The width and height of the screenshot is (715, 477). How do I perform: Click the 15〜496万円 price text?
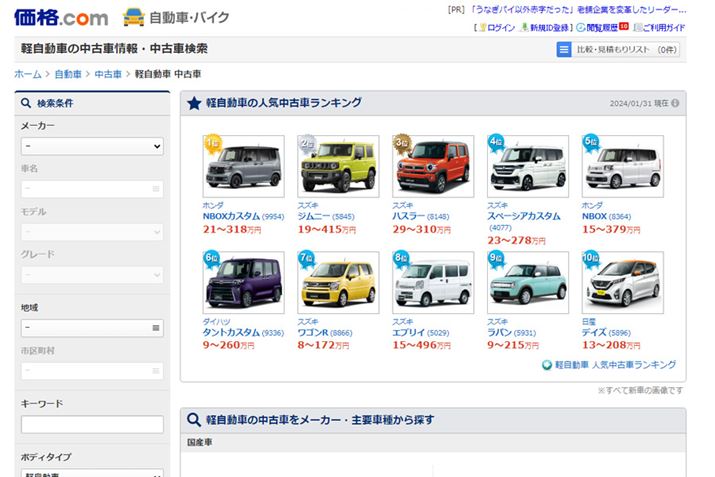(422, 345)
